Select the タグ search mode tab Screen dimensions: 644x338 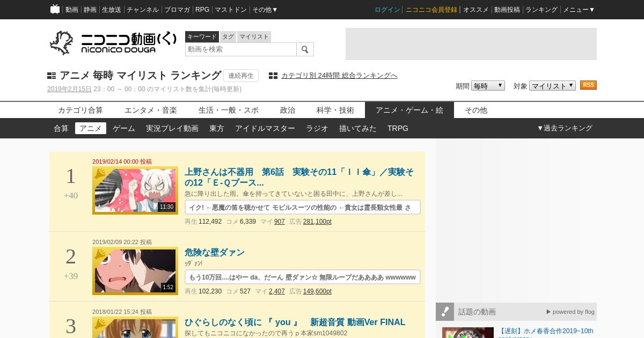228,36
